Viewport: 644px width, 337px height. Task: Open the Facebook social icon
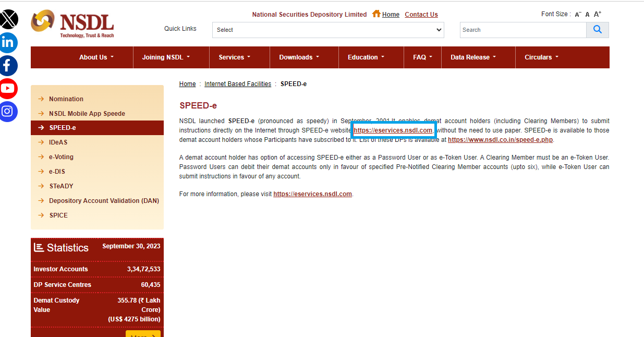[x=8, y=66]
